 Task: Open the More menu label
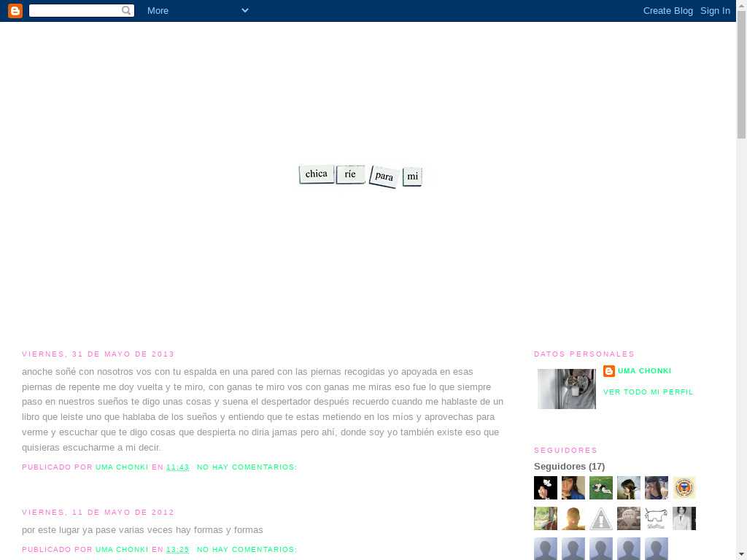158,10
